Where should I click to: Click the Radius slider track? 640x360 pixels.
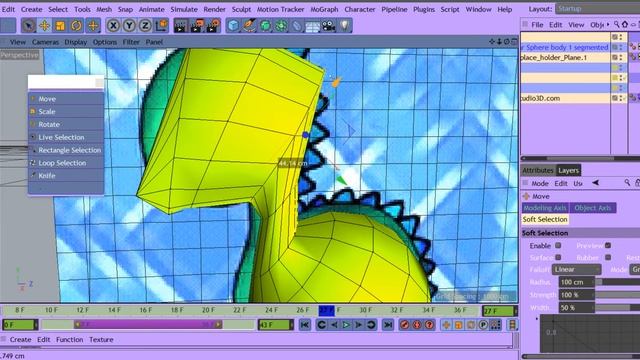(x=618, y=282)
